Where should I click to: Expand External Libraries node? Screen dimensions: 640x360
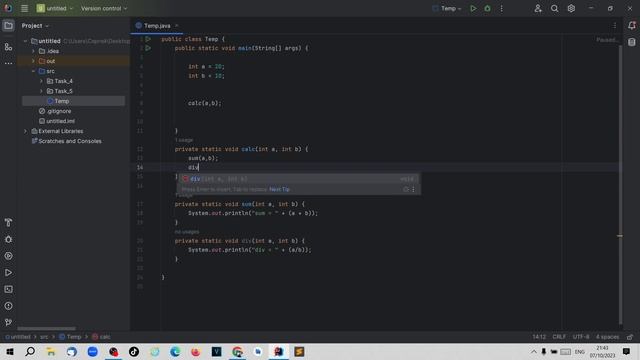coord(25,131)
